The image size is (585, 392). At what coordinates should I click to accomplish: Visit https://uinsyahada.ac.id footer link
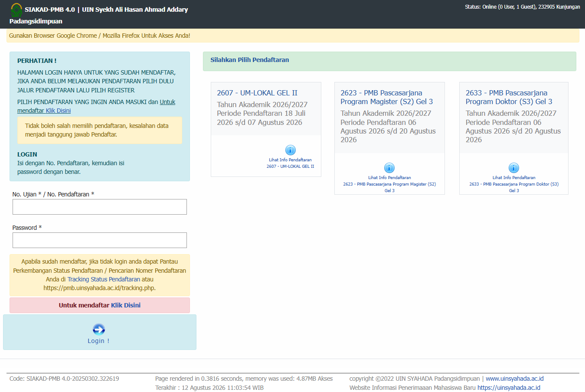[x=509, y=388]
